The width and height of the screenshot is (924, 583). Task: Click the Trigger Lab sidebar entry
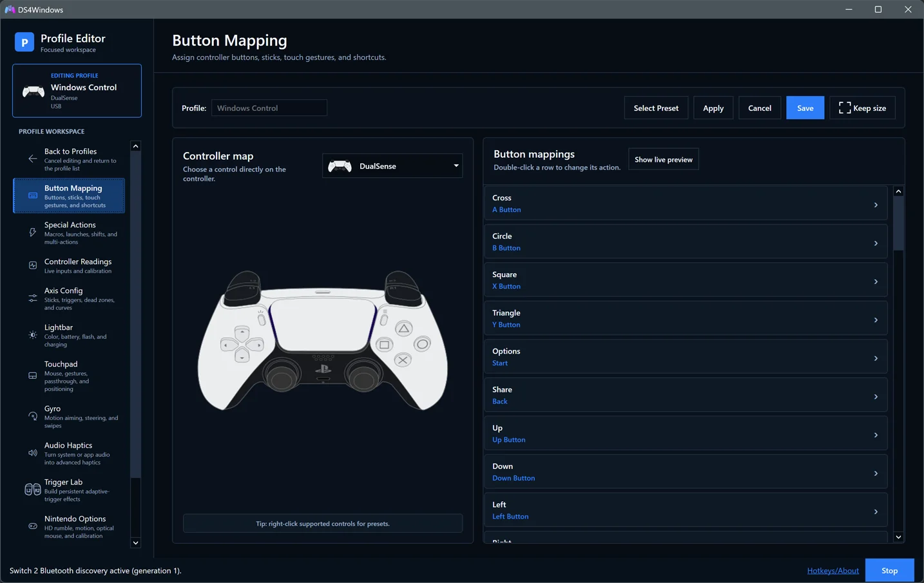pos(69,490)
